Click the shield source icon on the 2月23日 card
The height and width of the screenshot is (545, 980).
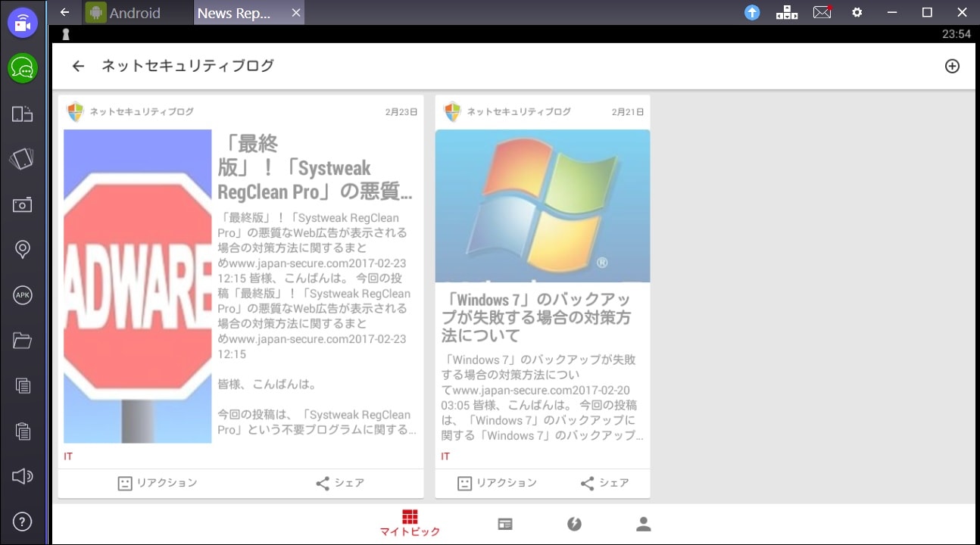(x=75, y=111)
